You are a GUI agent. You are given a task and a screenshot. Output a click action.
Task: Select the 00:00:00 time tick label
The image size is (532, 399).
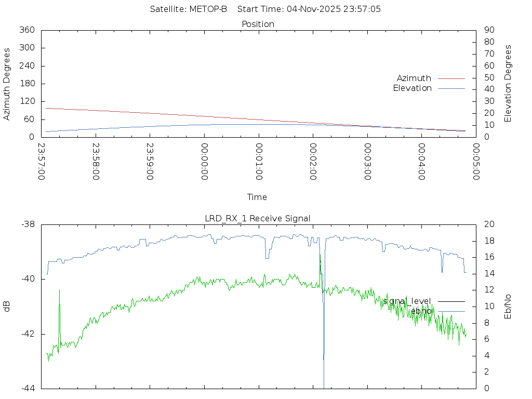[204, 162]
